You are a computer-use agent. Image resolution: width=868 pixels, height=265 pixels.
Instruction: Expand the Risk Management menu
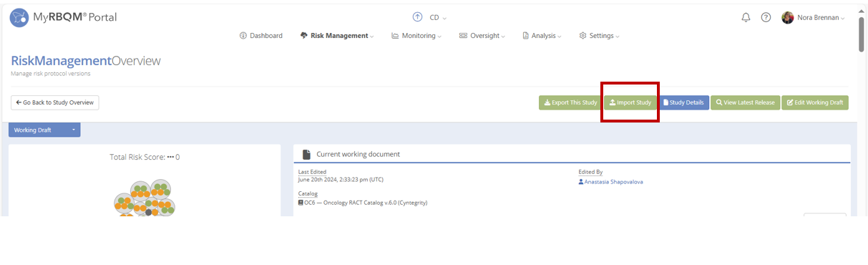click(x=337, y=36)
